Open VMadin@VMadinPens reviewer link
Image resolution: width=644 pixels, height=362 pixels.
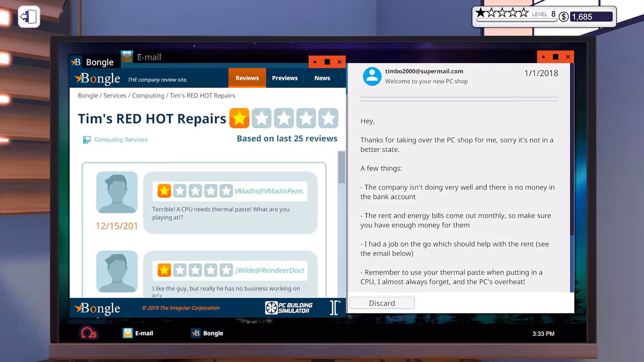pos(269,191)
